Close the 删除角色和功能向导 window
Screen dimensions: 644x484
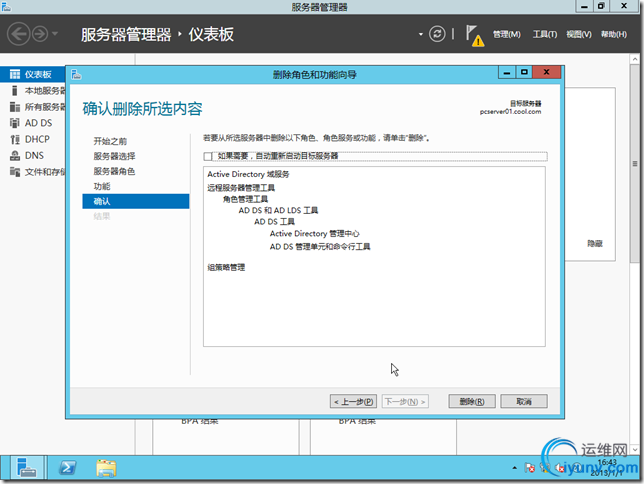[546, 72]
